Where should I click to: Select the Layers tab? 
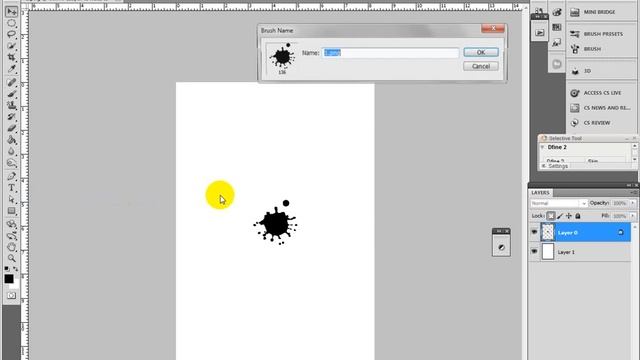click(x=540, y=193)
